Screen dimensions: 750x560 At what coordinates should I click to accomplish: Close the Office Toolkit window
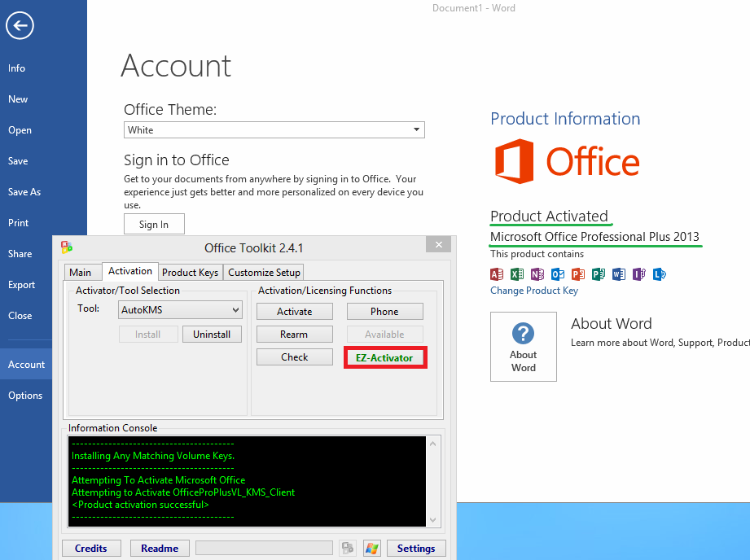[439, 244]
